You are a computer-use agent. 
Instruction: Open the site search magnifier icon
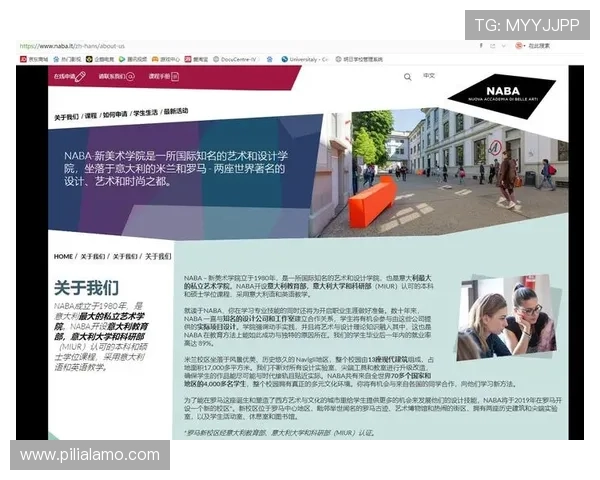click(408, 77)
